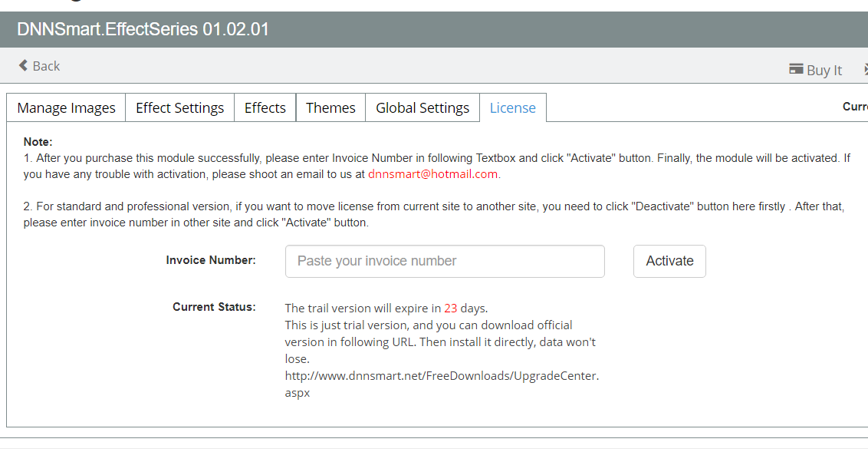Select the Effects tab
The width and height of the screenshot is (868, 452).
(265, 107)
